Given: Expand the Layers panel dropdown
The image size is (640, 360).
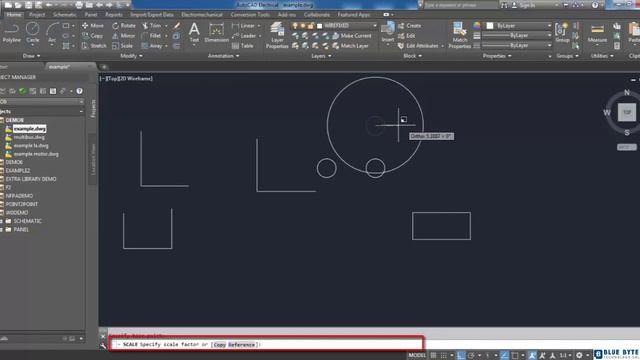Looking at the screenshot, I should click(x=321, y=56).
